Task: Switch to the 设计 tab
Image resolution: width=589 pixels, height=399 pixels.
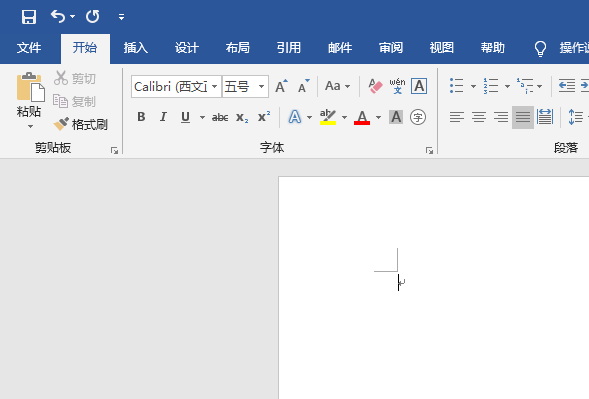Action: point(187,48)
